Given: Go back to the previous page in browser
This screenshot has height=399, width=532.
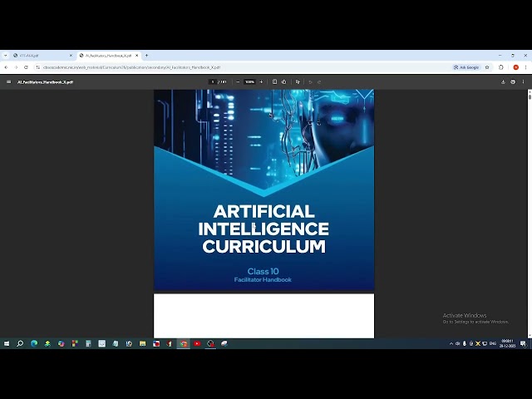Looking at the screenshot, I should [x=6, y=67].
